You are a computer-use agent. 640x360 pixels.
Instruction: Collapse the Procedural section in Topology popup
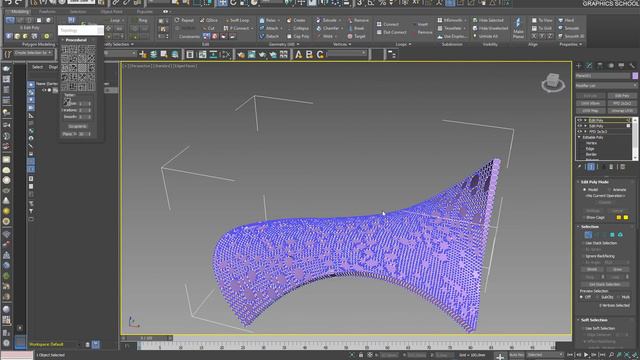point(63,40)
